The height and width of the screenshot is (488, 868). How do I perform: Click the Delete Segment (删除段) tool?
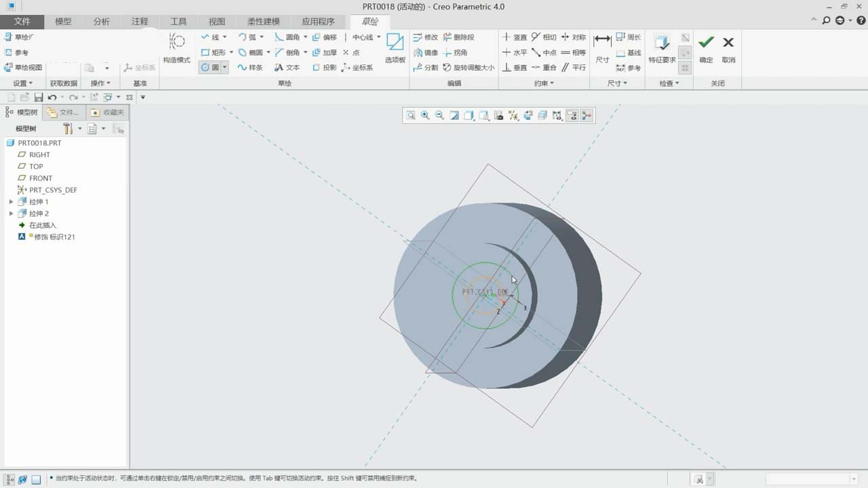click(459, 37)
